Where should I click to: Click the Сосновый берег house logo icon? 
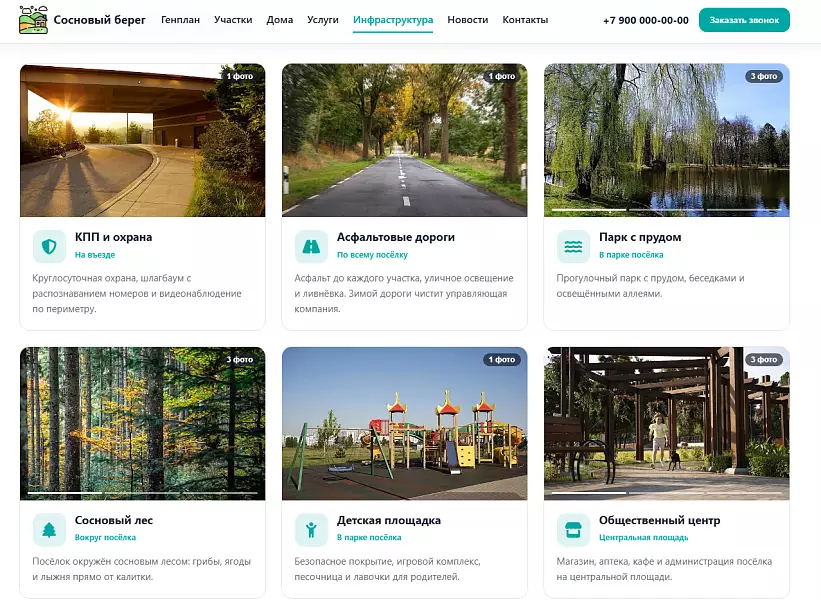[x=34, y=20]
